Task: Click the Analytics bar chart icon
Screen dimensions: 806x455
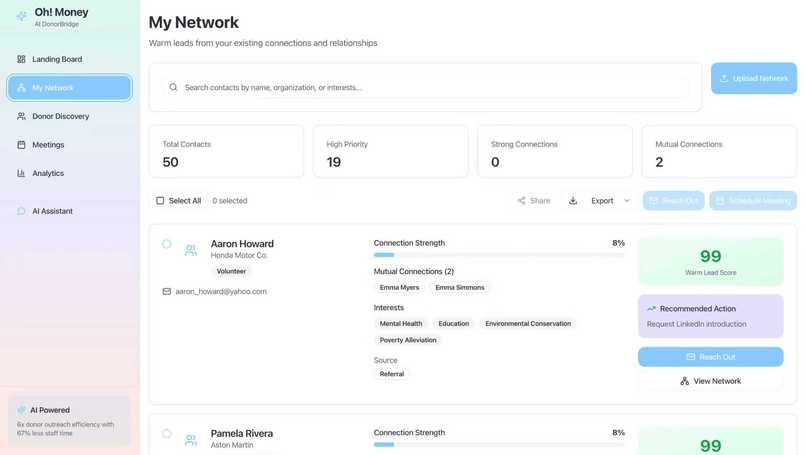Action: [x=21, y=173]
